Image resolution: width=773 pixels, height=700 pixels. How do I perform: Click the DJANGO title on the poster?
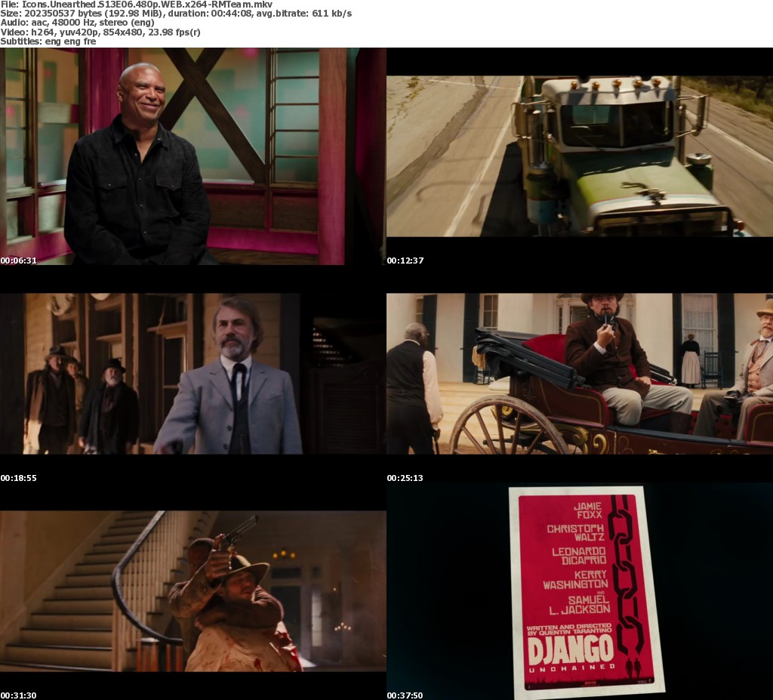pos(571,650)
